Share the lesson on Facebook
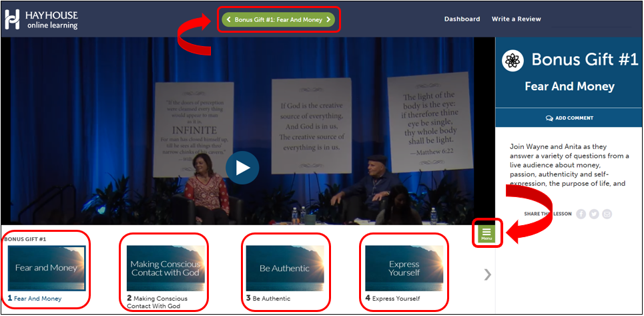 [581, 214]
